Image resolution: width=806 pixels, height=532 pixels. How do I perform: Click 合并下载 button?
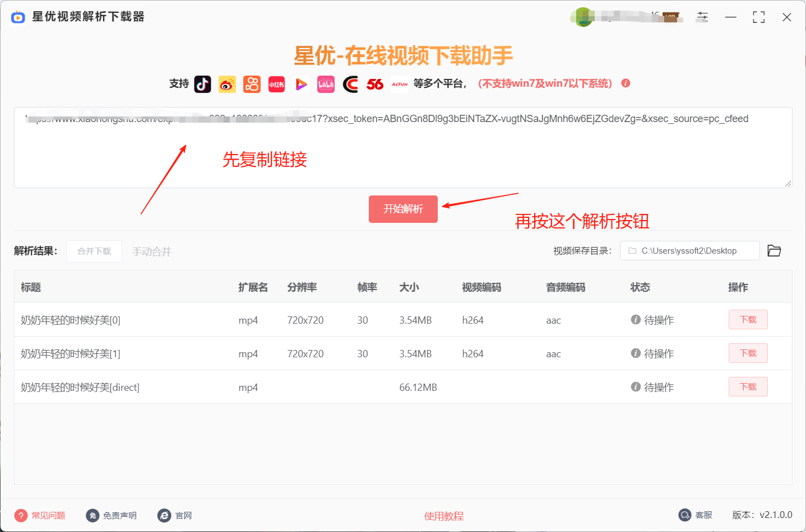pyautogui.click(x=94, y=251)
